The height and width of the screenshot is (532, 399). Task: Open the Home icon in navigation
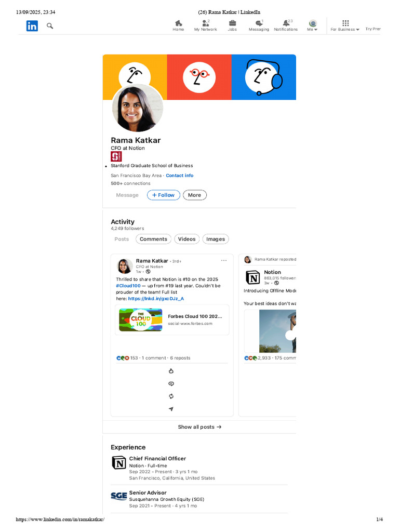178,23
